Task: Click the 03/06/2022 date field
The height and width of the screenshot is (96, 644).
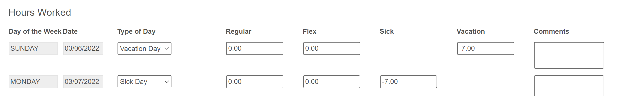Action: 83,48
